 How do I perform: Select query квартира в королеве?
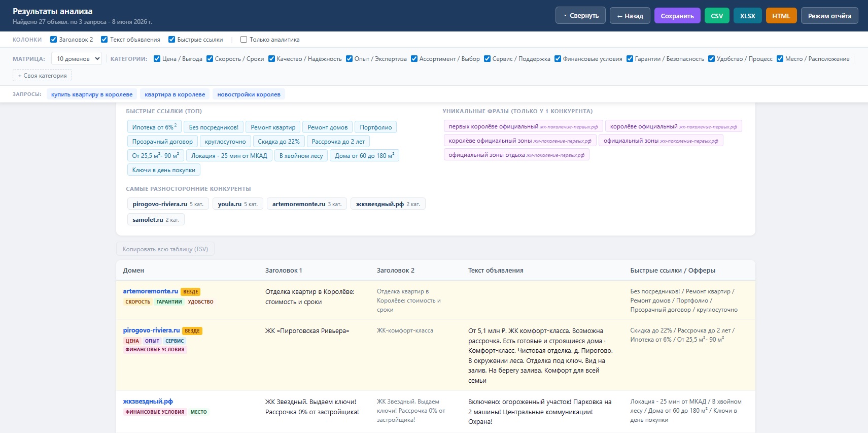tap(175, 94)
